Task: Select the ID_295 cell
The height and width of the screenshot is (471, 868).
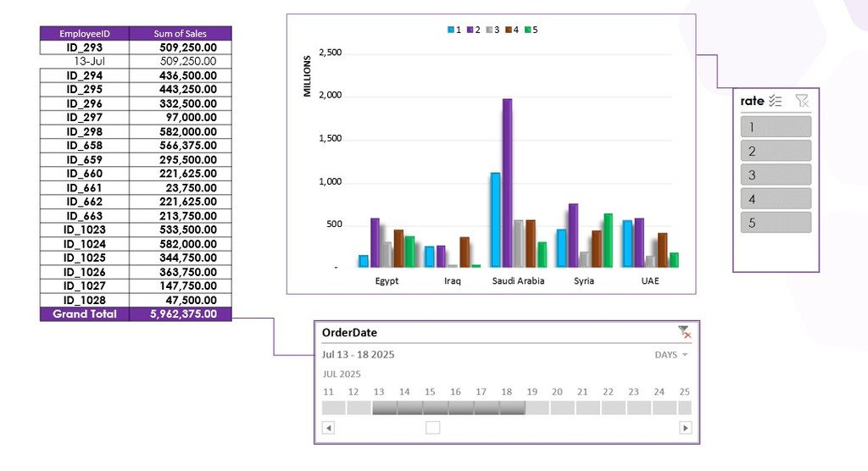Action: [85, 89]
